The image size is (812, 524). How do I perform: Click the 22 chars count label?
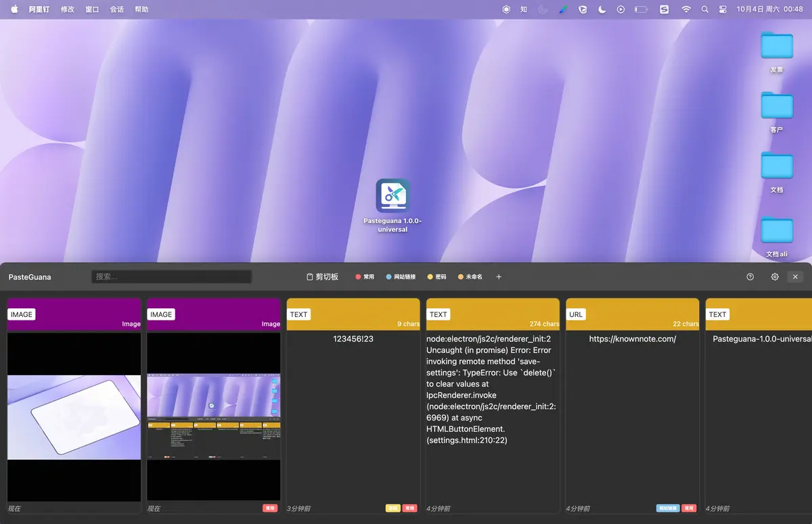pyautogui.click(x=685, y=324)
